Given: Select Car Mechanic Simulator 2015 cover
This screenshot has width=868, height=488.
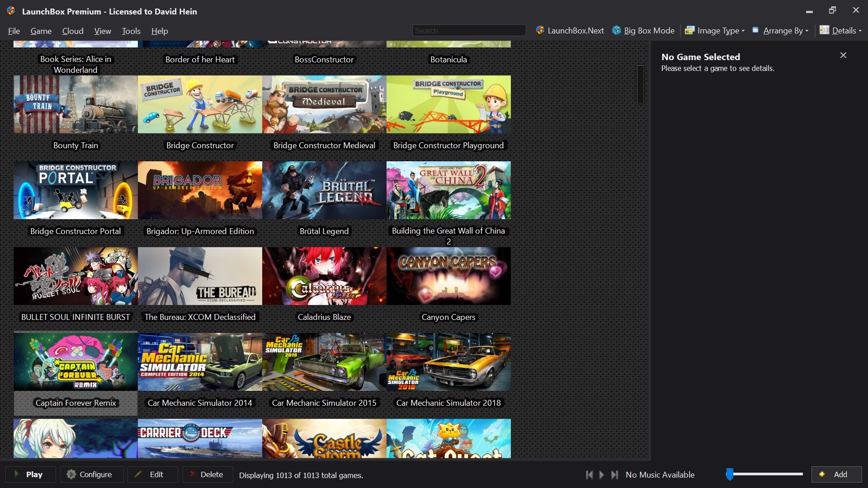Looking at the screenshot, I should [324, 362].
